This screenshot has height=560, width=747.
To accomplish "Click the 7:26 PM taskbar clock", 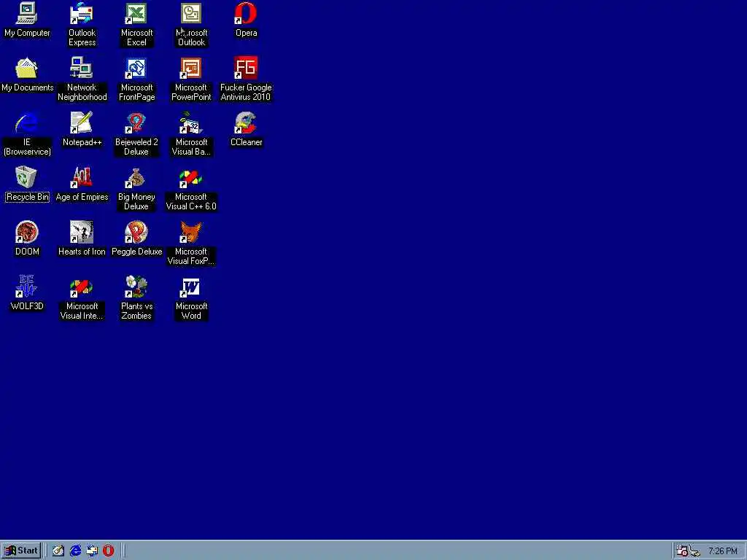I will [723, 551].
